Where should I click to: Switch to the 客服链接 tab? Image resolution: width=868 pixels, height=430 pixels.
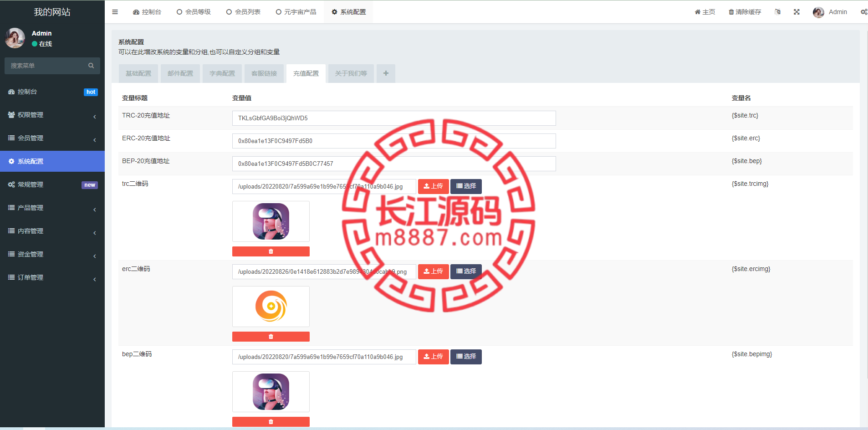pos(264,73)
